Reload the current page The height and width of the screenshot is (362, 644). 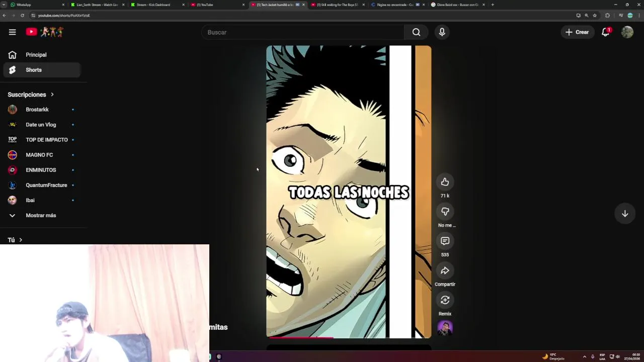point(22,16)
